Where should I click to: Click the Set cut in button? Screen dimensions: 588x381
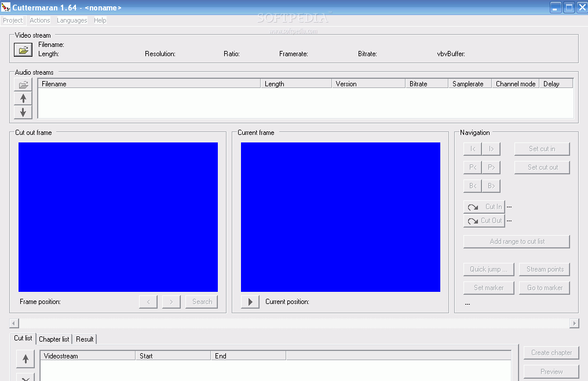[542, 149]
